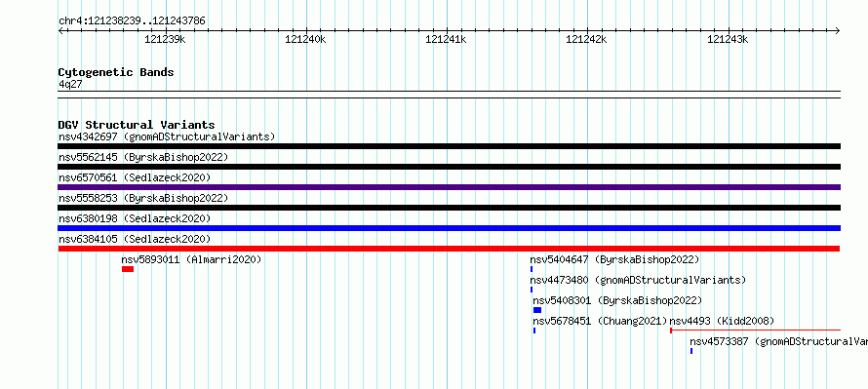
Task: Open nsv5678451 (Chuang2021) label
Action: pos(600,321)
